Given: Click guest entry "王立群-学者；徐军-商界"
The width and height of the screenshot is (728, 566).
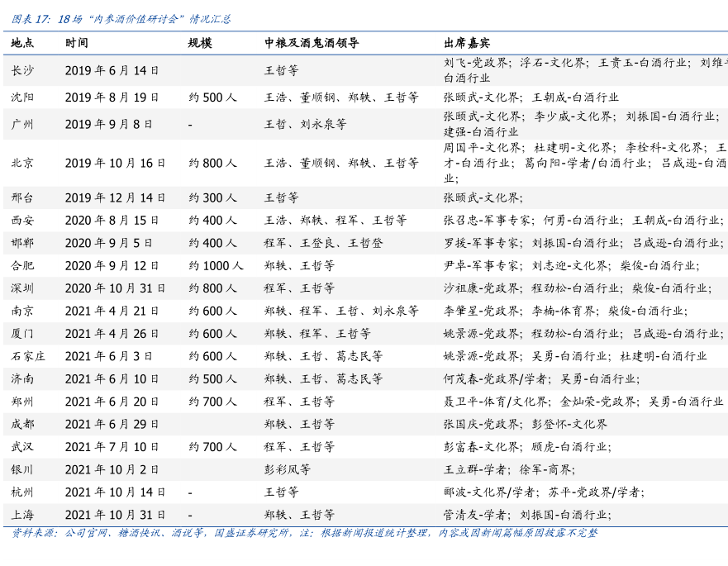Looking at the screenshot, I should pyautogui.click(x=509, y=469).
